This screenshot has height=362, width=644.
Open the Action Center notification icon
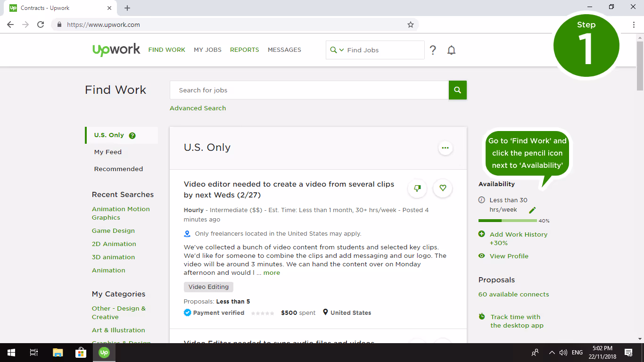point(628,353)
